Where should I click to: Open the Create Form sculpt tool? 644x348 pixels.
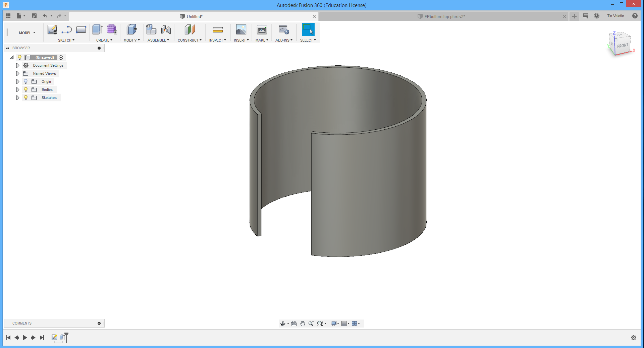pos(112,30)
